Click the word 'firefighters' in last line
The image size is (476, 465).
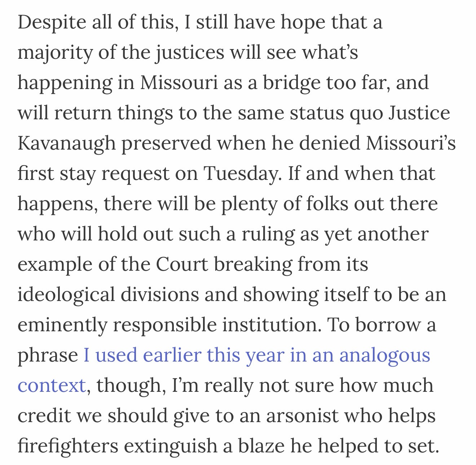[68, 446]
